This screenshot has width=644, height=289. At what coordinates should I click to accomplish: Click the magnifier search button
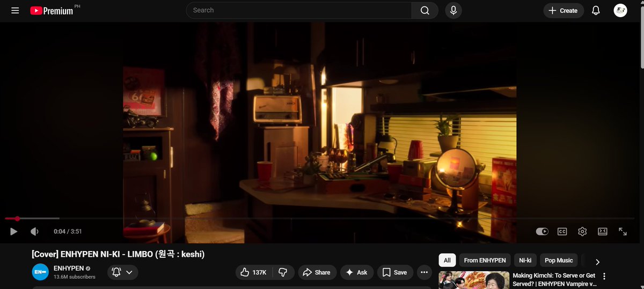coord(425,10)
